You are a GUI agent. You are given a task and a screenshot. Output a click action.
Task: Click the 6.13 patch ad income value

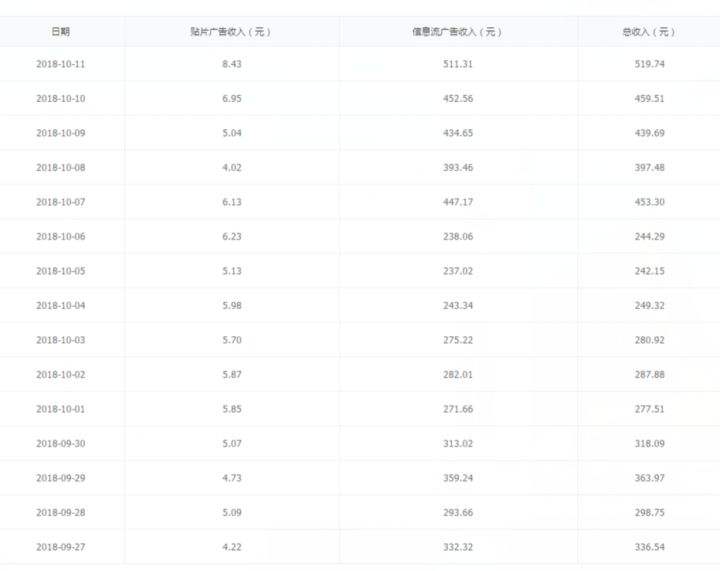[232, 202]
